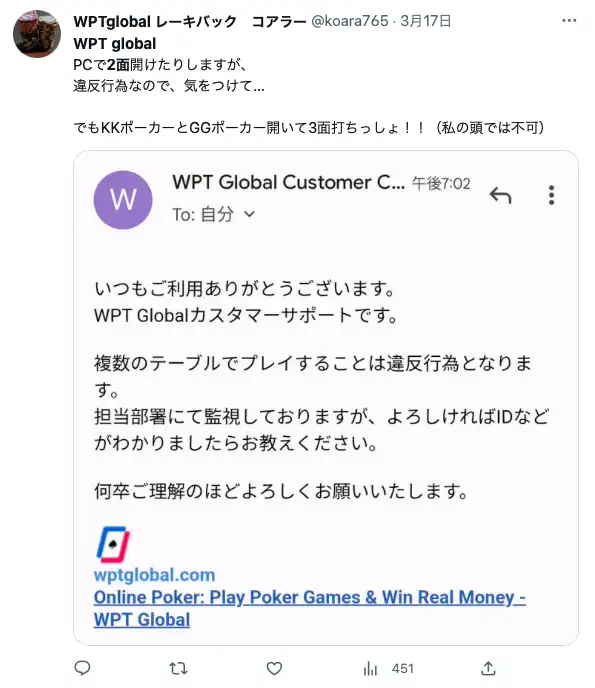Image resolution: width=595 pixels, height=688 pixels.
Task: View analytics bar chart icon
Action: point(370,668)
